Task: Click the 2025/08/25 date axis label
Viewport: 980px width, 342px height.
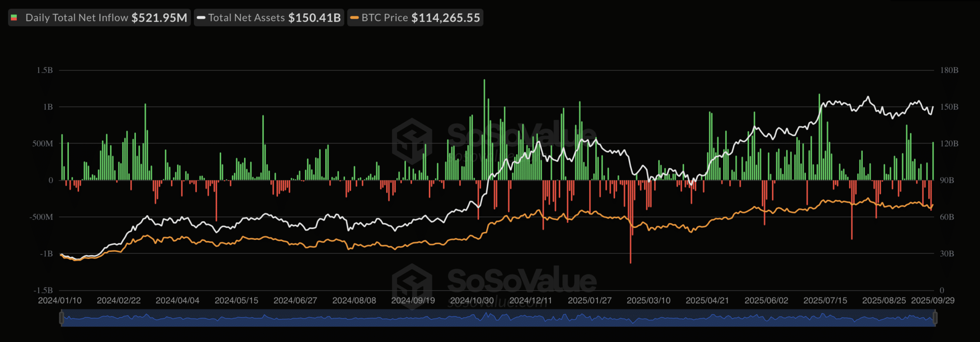Action: 884,300
